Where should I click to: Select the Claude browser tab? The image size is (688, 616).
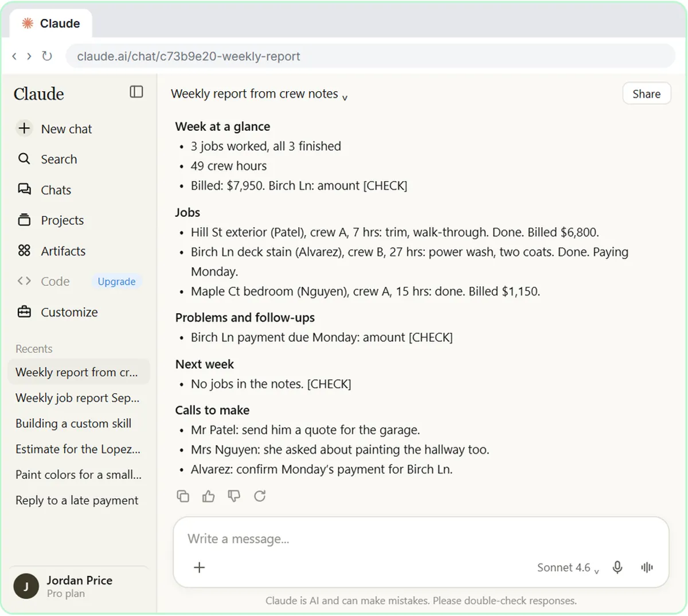pos(51,24)
